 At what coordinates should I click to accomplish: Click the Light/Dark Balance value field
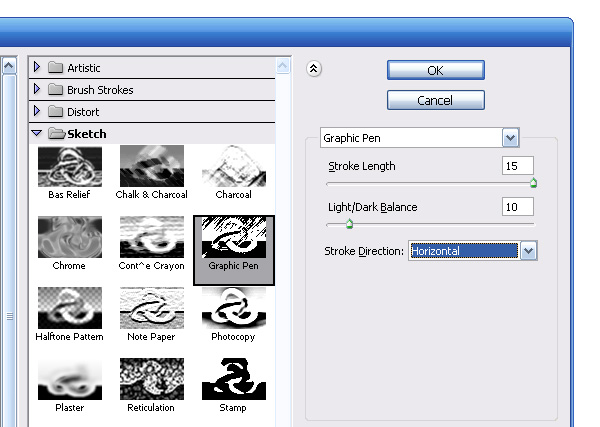[x=517, y=207]
